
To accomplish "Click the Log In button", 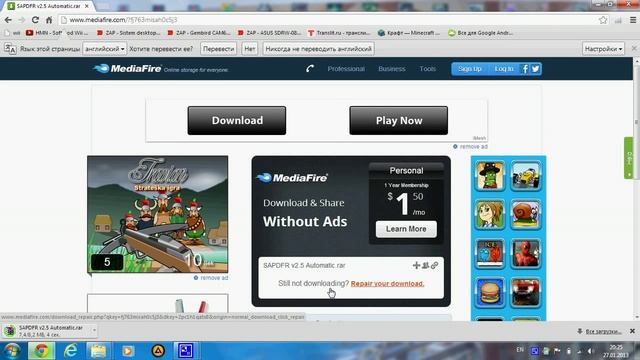I will [x=504, y=69].
